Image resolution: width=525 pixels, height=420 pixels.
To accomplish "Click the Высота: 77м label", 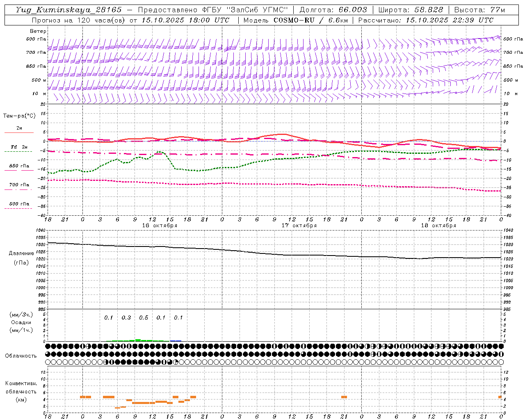I will click(x=479, y=10).
